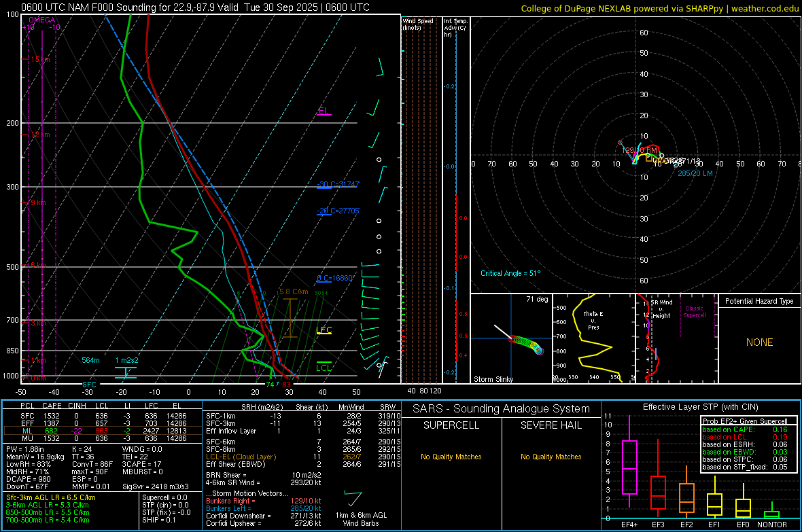Click the MU parcel row
The image size is (802, 532).
(x=103, y=438)
